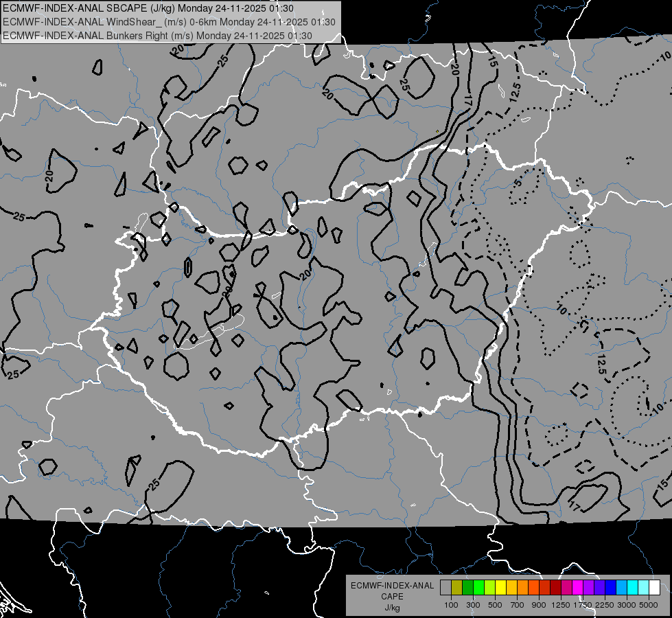
Task: Click the legend value 300
Action: click(x=473, y=605)
